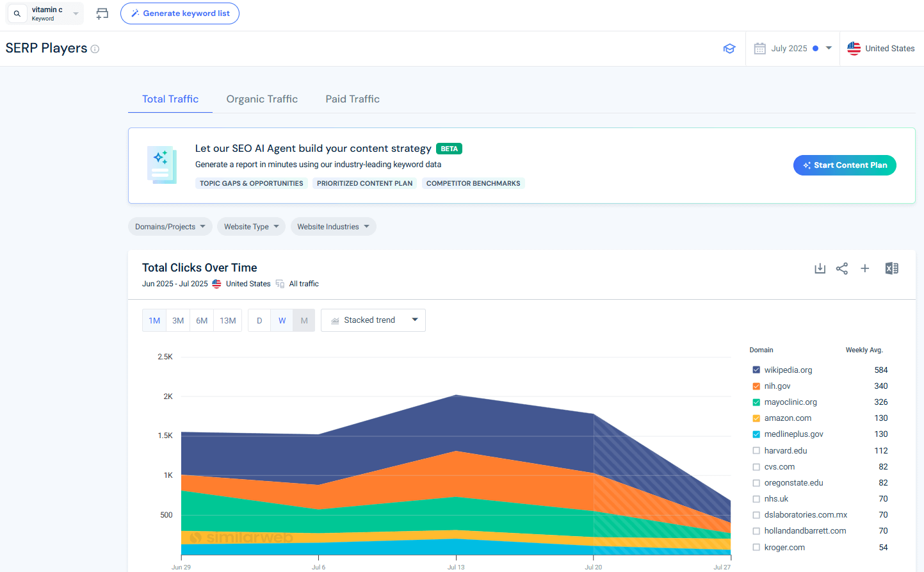Click the Start Content Plan button

click(x=844, y=165)
